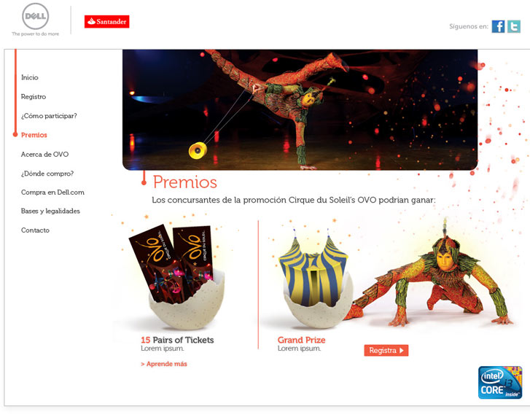Click the play arrow on Registra button
Image resolution: width=530 pixels, height=420 pixels.
tap(402, 350)
